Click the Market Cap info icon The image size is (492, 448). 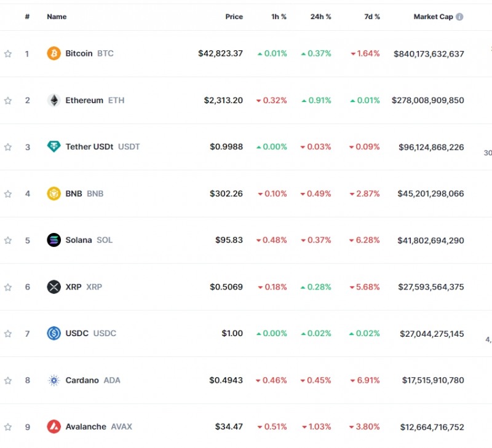460,17
